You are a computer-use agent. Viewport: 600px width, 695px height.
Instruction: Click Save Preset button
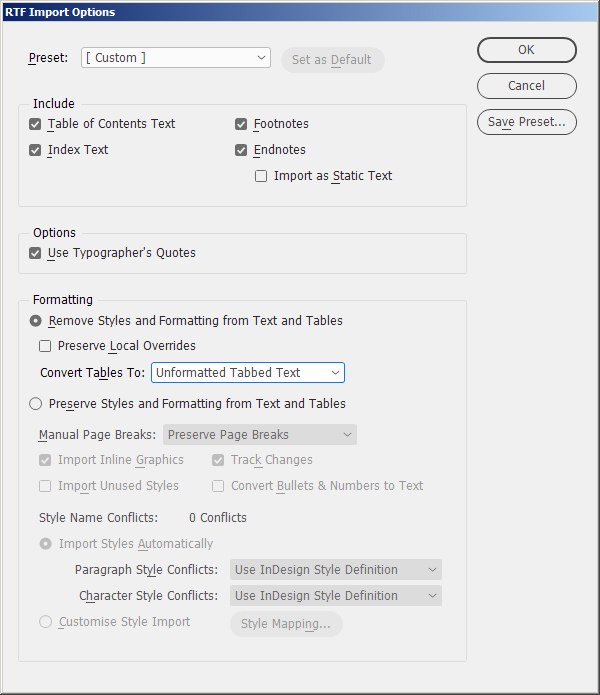527,122
